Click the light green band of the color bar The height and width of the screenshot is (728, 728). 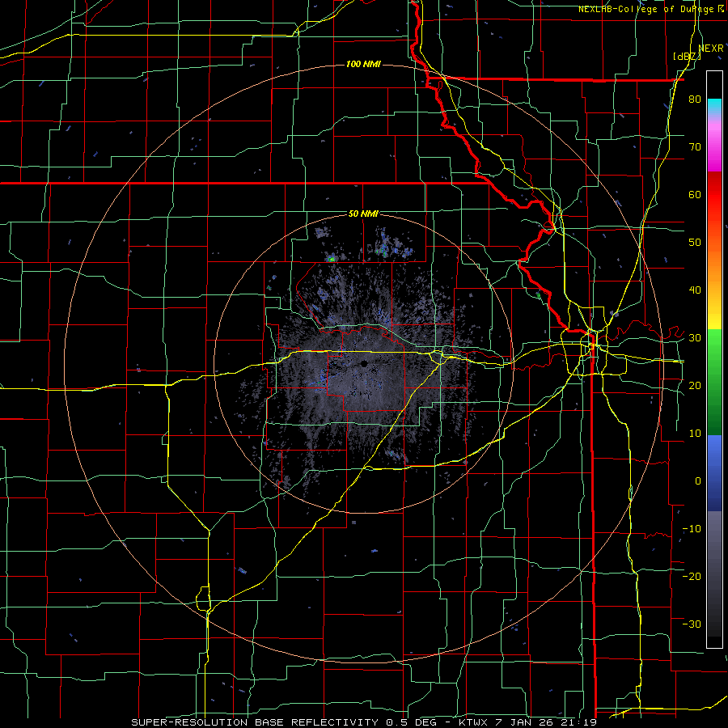pos(714,344)
